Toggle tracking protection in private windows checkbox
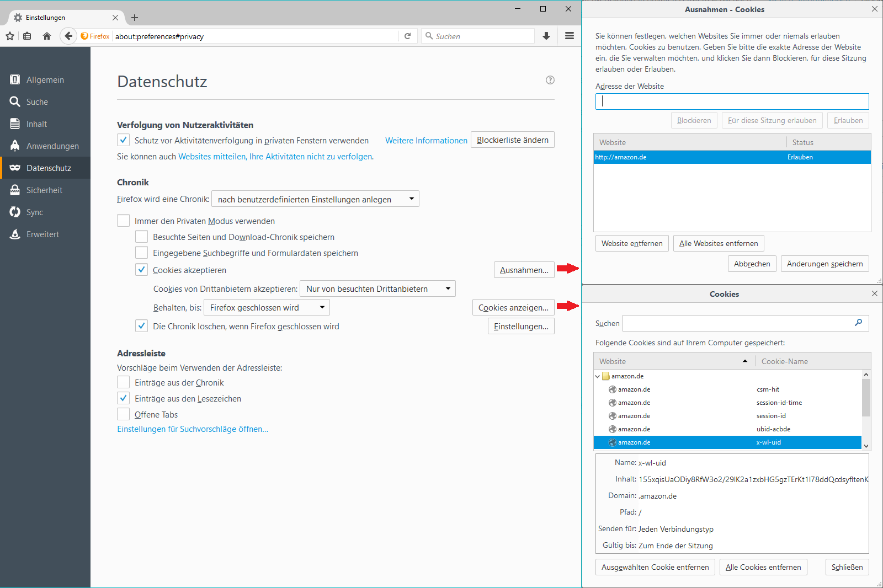883x588 pixels. point(123,140)
